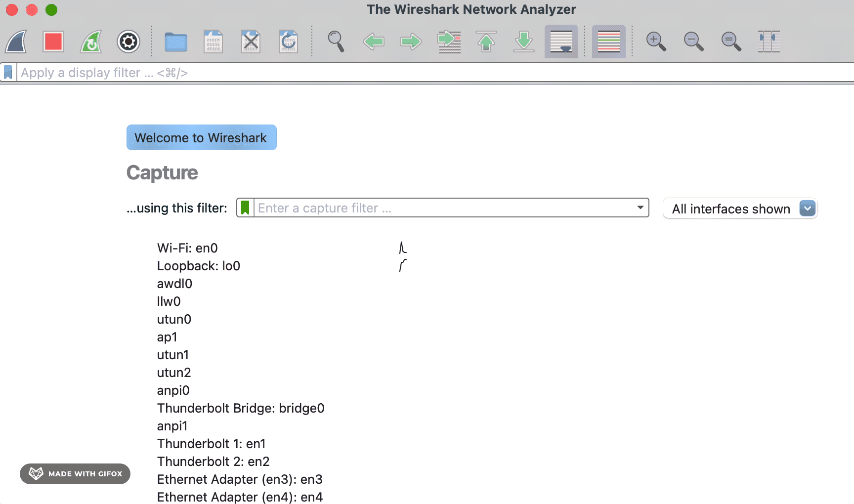
Task: Go forward to the next packet (right arrow)
Action: click(411, 42)
